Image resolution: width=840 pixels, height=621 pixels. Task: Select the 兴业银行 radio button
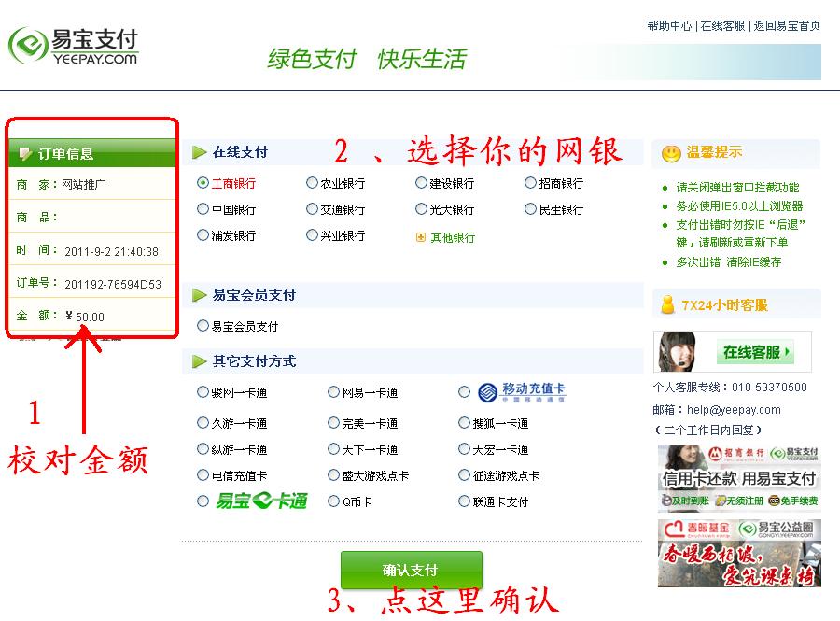point(312,235)
